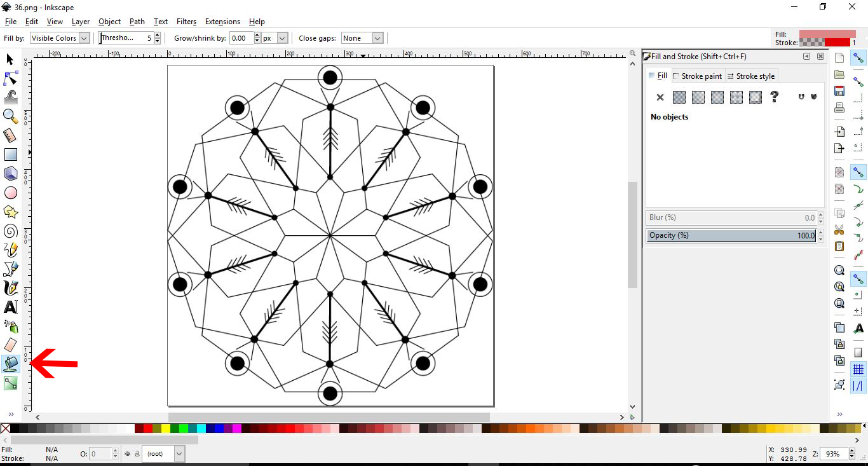Screen dimensions: 868x466
Task: Click the Export file icon
Action: click(839, 148)
